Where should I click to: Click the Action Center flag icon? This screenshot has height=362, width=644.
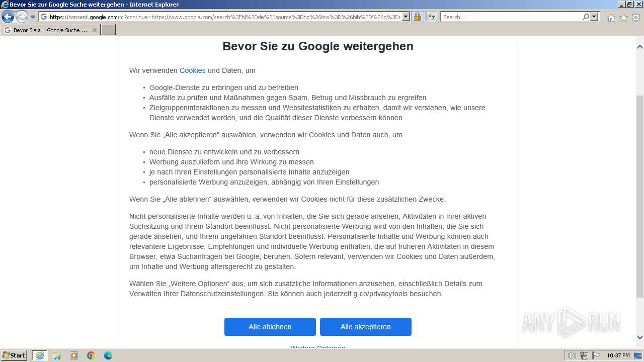coord(596,355)
